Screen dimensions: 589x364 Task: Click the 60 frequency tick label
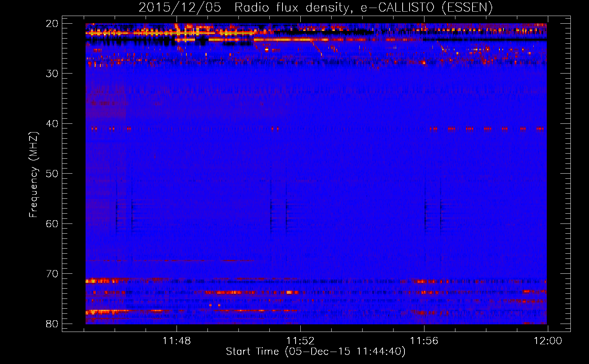(x=52, y=223)
